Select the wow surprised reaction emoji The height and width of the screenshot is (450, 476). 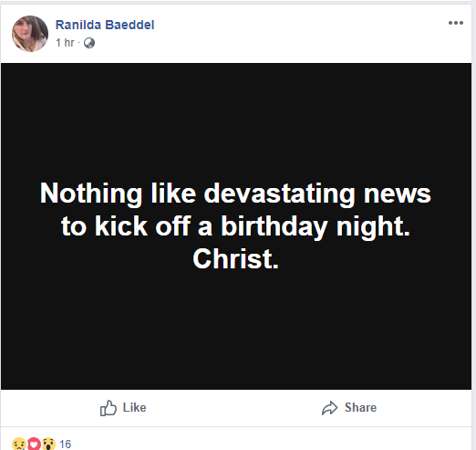48,444
